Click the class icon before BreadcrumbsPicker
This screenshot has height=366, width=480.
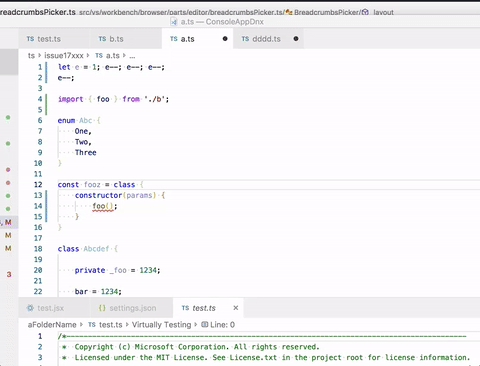(289, 12)
